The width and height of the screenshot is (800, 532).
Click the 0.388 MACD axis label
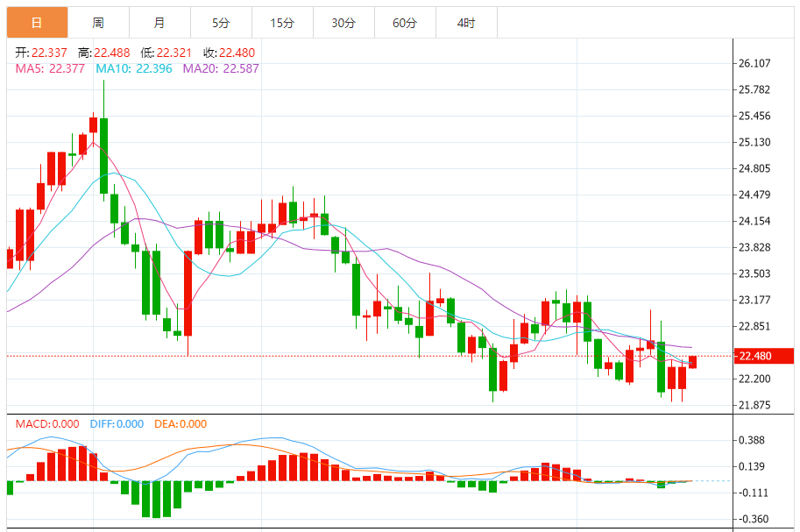click(752, 440)
